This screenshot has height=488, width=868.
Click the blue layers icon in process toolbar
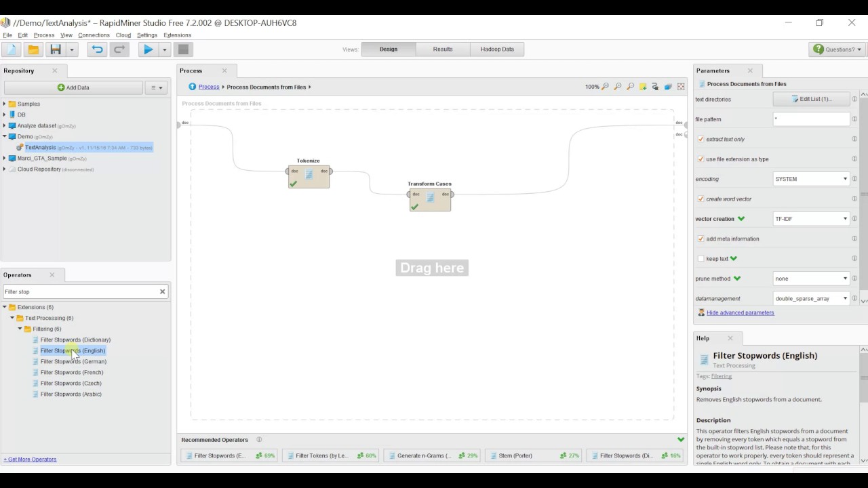(668, 87)
